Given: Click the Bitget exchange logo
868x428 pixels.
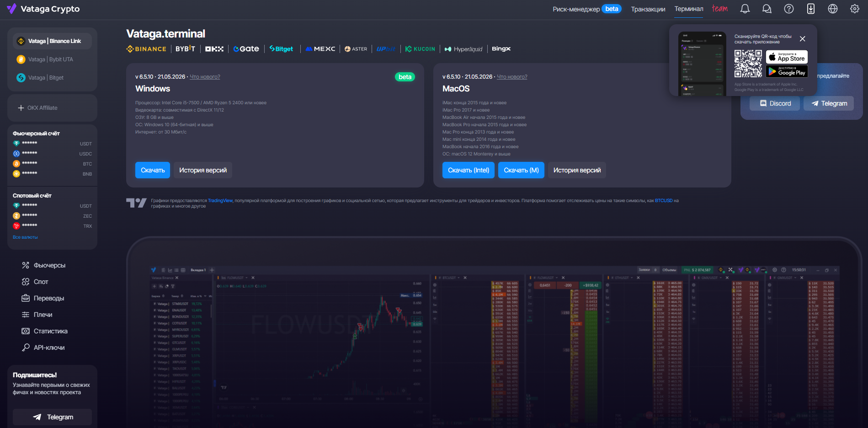Looking at the screenshot, I should pyautogui.click(x=281, y=49).
